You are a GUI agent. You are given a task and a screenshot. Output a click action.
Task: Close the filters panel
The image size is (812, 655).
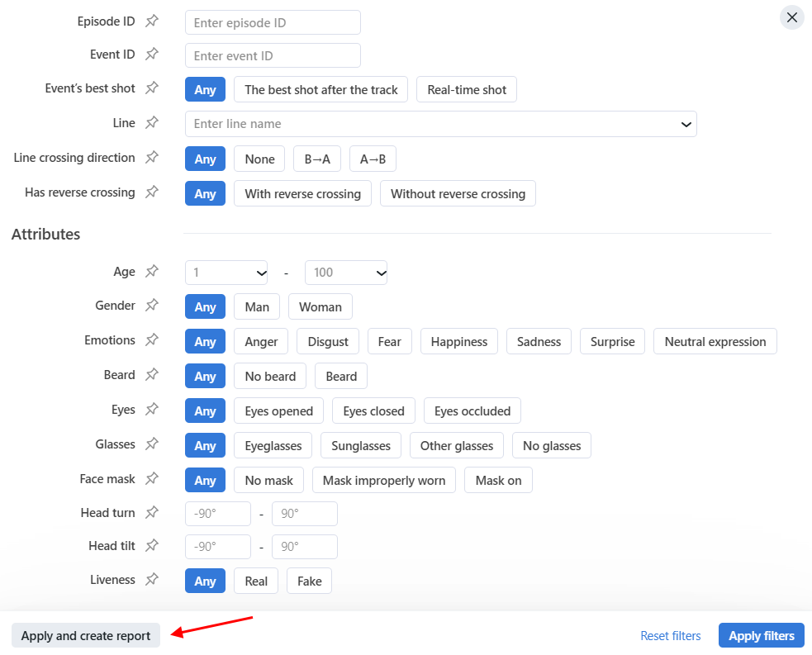pos(791,17)
